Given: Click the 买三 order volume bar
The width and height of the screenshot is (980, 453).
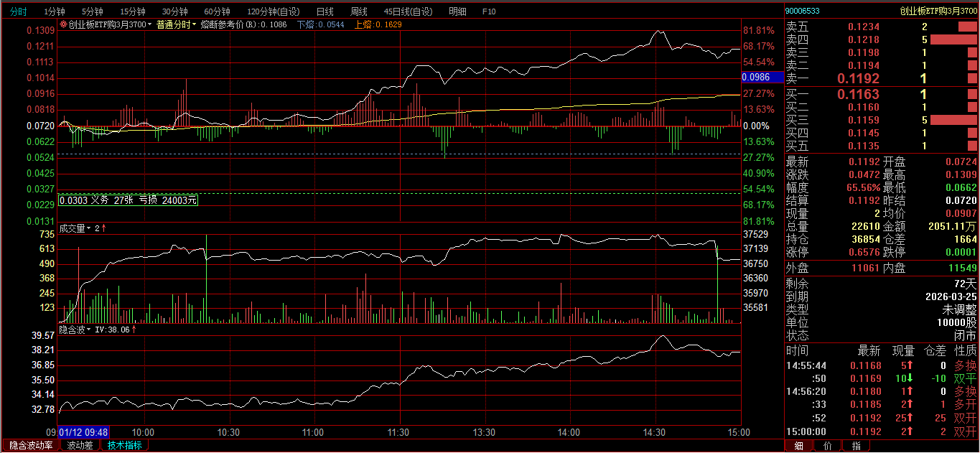Looking at the screenshot, I should pyautogui.click(x=953, y=120).
